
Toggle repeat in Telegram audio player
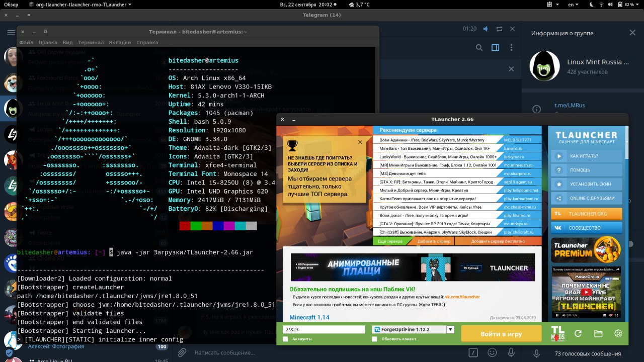(499, 29)
